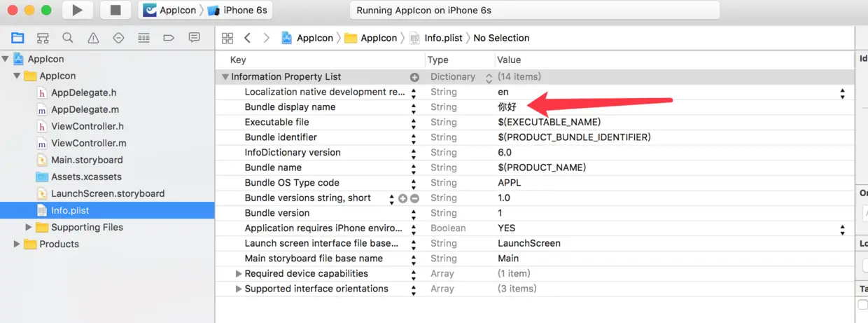Open the Find navigator magnifier icon
The height and width of the screenshot is (323, 868).
(x=68, y=38)
